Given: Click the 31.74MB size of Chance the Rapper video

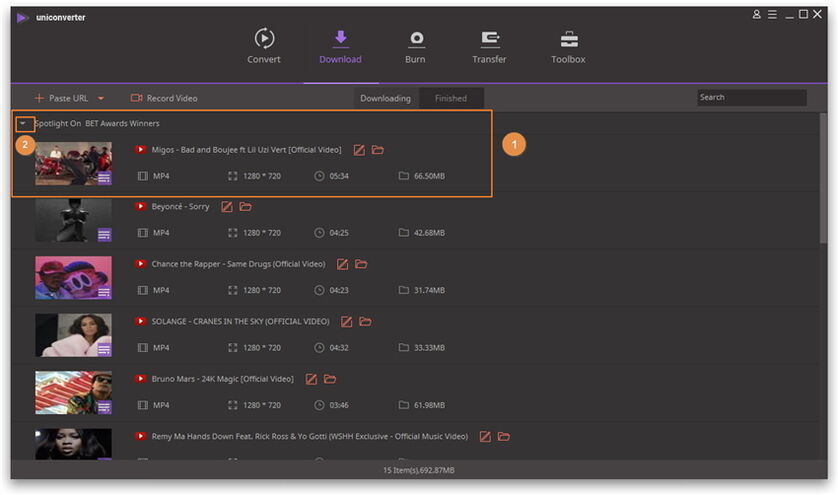Looking at the screenshot, I should pyautogui.click(x=429, y=290).
